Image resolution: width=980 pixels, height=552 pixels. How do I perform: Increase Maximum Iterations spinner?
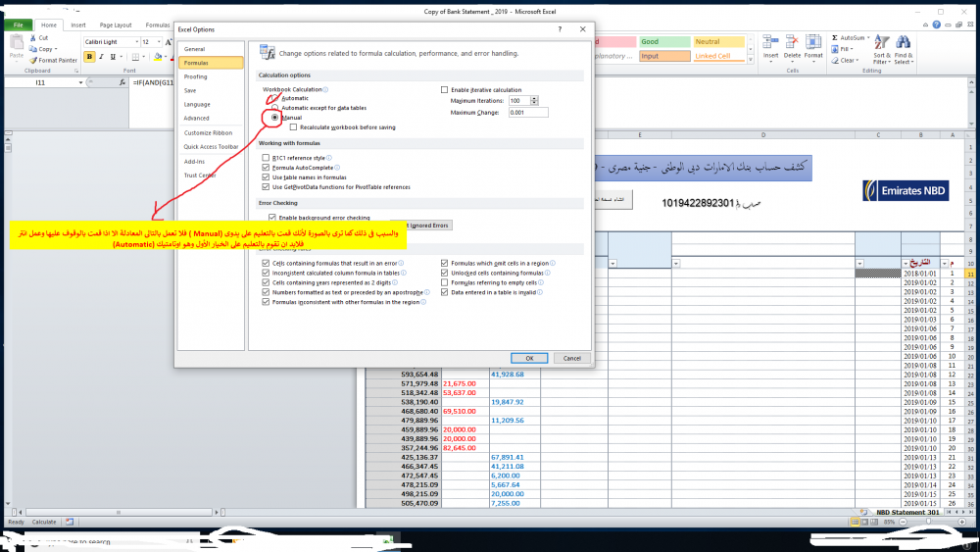534,98
